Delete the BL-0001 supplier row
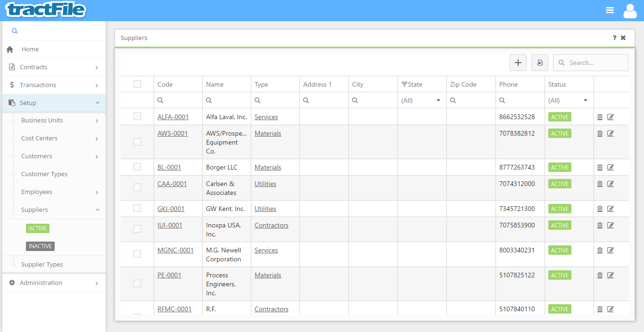 tap(600, 167)
